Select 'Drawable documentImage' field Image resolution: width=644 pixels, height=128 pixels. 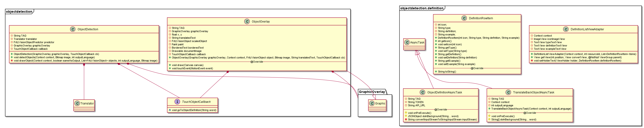click(x=186, y=51)
